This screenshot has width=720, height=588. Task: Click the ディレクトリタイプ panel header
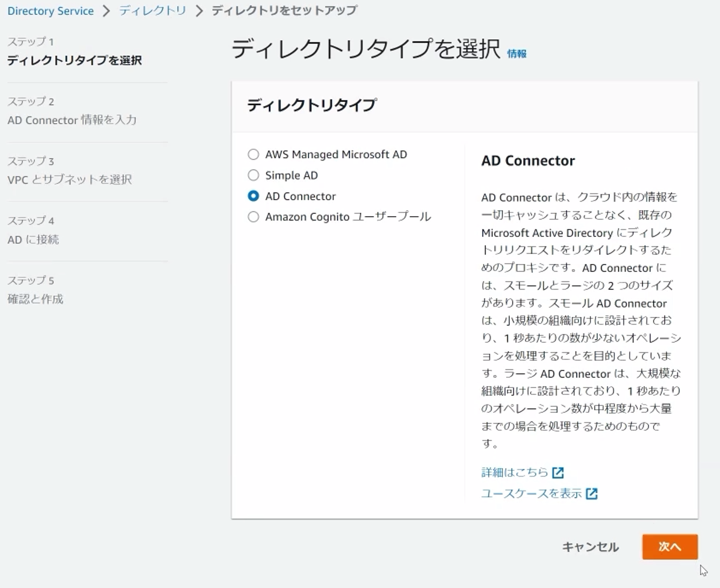[312, 105]
